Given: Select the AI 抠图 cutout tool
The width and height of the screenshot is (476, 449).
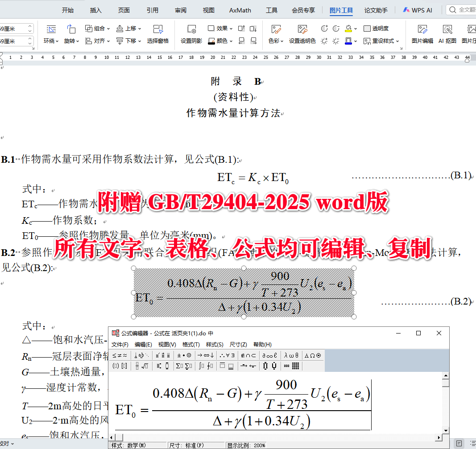Looking at the screenshot, I should (447, 34).
